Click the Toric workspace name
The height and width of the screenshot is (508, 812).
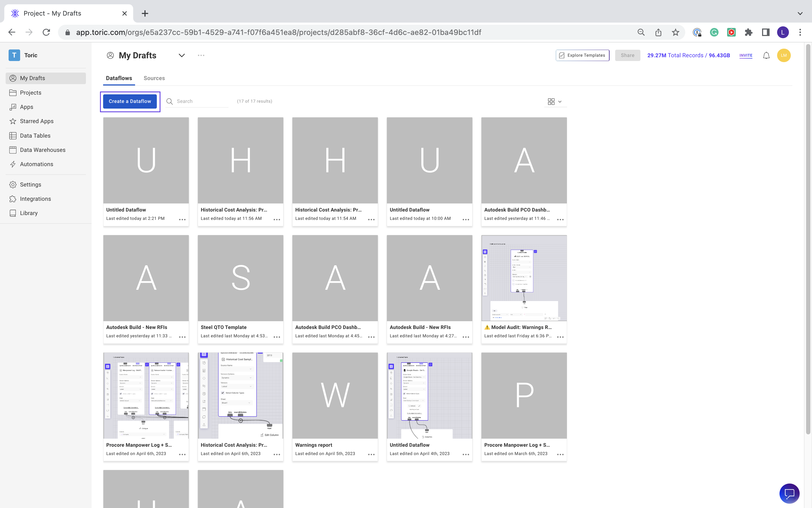31,55
